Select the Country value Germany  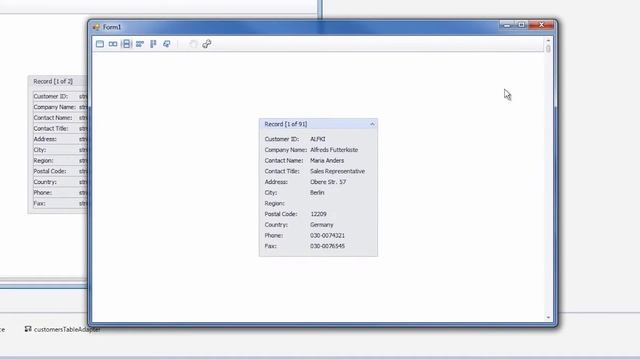322,225
